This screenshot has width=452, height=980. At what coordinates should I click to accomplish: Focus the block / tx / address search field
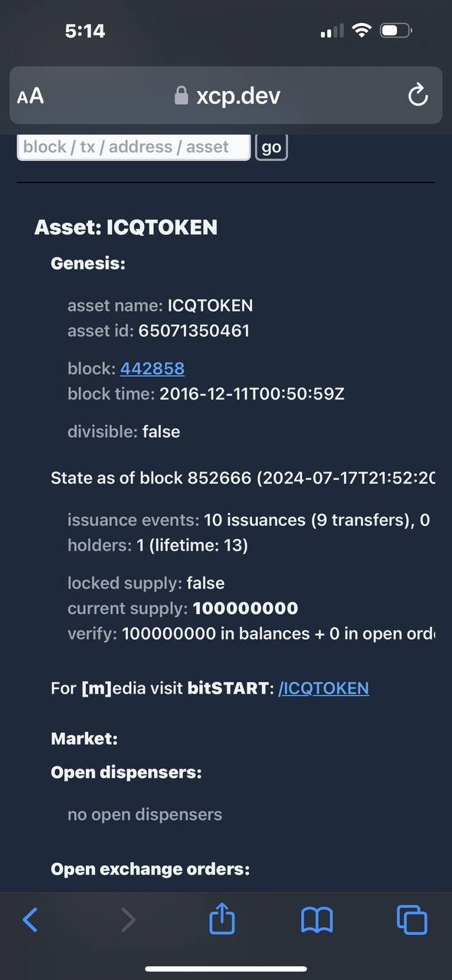tap(134, 147)
